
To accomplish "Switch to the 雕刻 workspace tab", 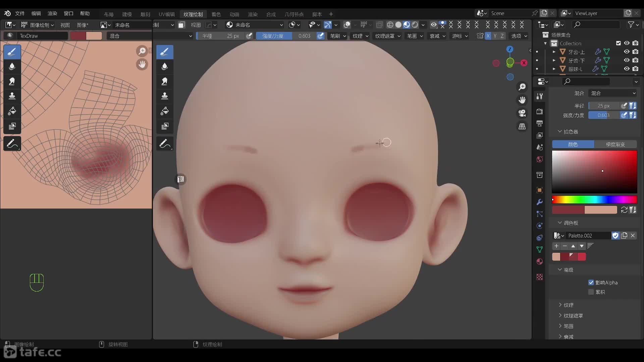I will pos(145,14).
